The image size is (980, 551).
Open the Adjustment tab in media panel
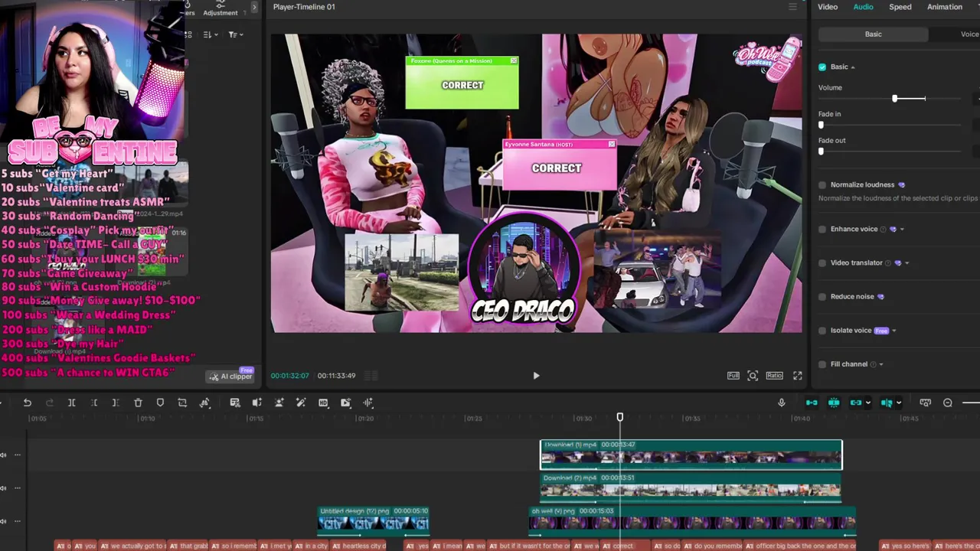point(220,9)
